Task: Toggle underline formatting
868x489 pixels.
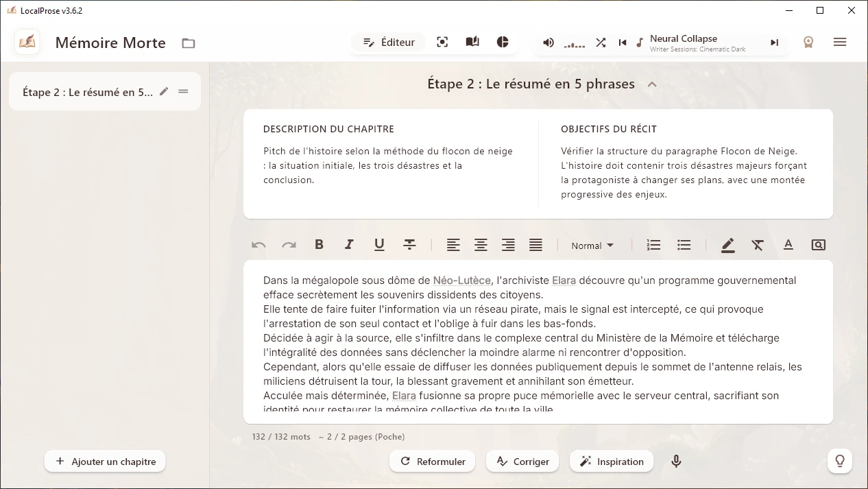Action: coord(379,245)
